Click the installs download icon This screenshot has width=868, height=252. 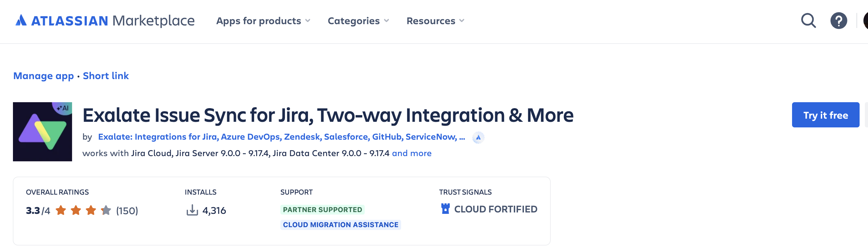tap(192, 210)
